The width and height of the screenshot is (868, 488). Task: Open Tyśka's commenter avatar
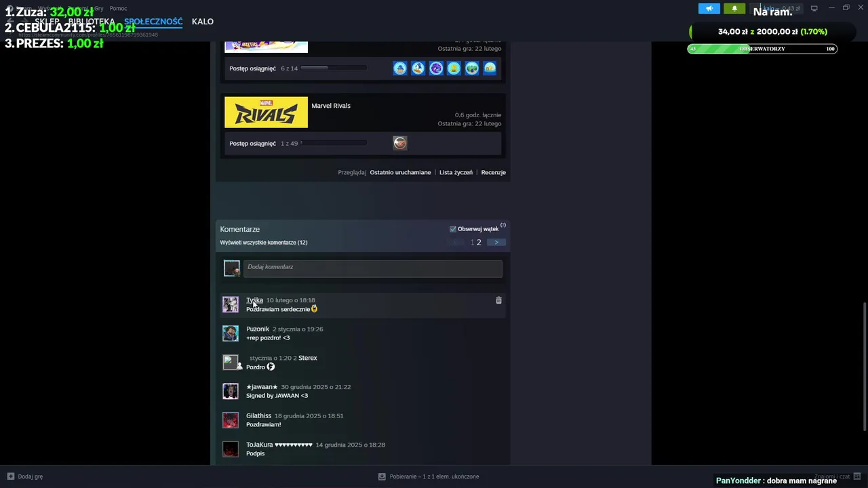[231, 304]
